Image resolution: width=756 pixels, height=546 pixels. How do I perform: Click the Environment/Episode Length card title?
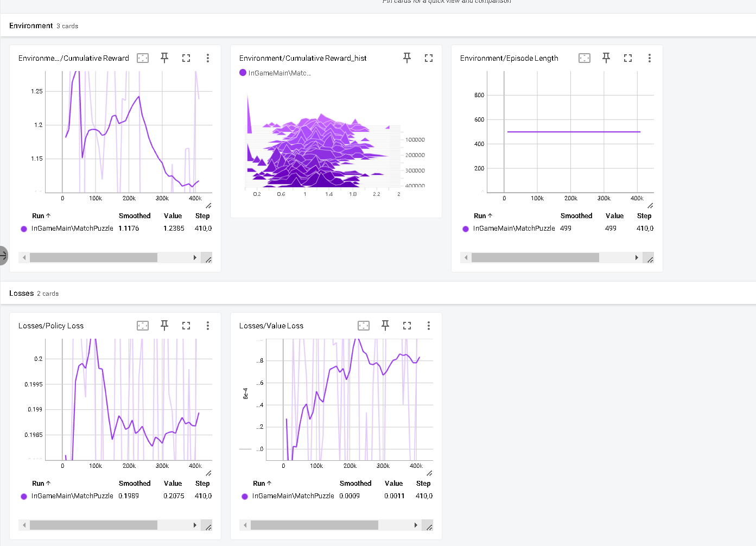coord(509,58)
